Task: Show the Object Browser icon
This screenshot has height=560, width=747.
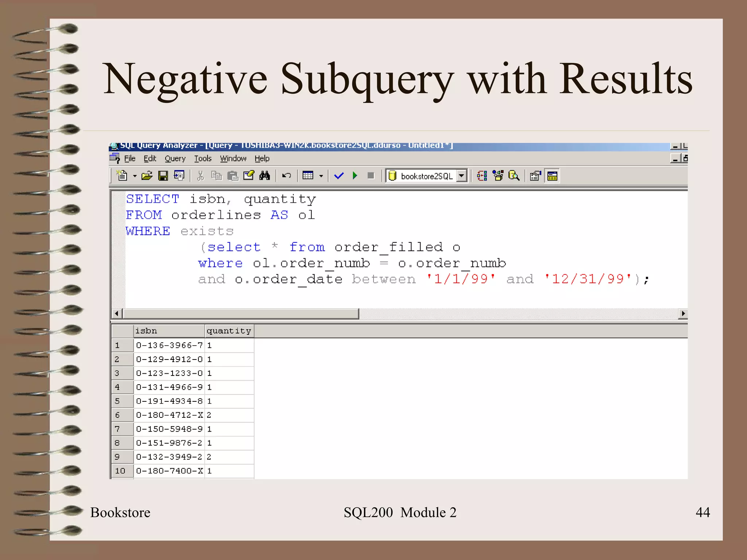Action: click(x=498, y=176)
